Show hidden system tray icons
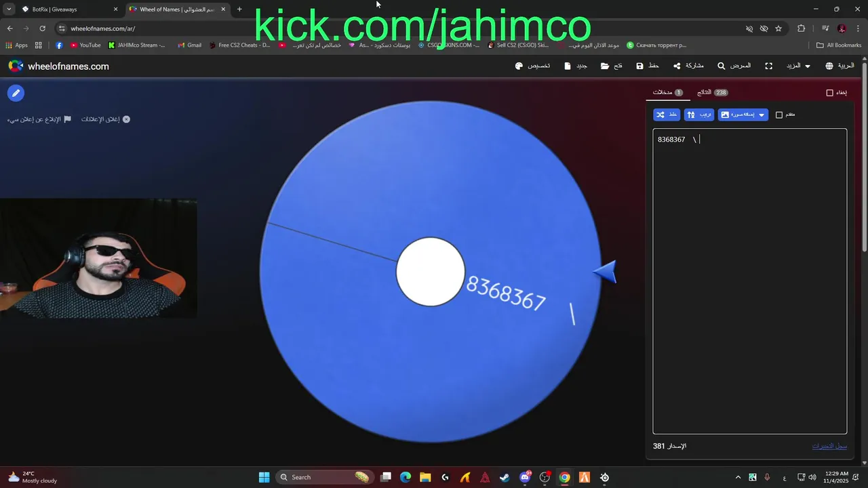 (738, 477)
